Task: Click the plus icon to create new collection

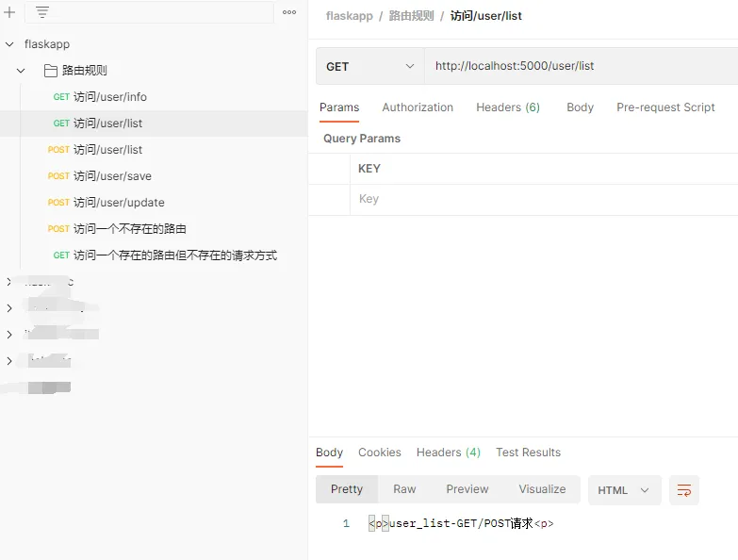Action: tap(9, 12)
